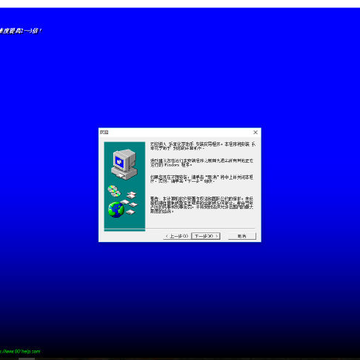360x360 pixels.
Task: Click the 下一步 (Next) button
Action: [206, 236]
